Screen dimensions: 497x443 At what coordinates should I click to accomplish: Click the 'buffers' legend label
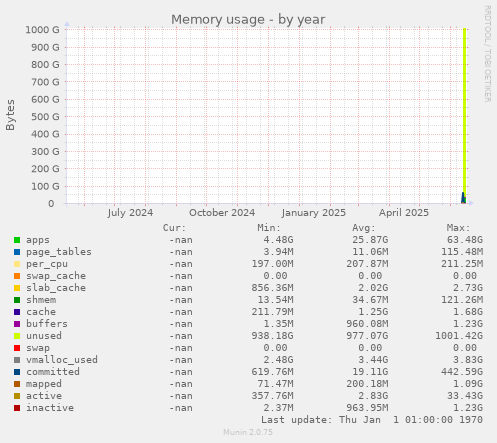(x=47, y=324)
